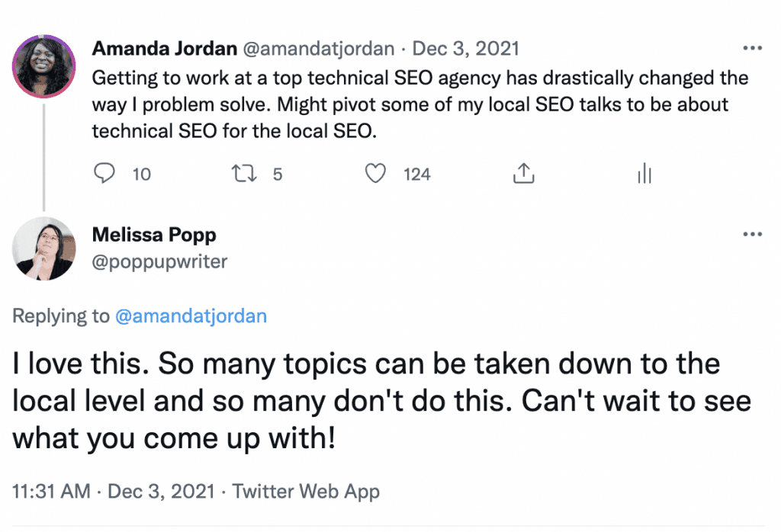Click the @amandatjordan handle in header

pyautogui.click(x=319, y=49)
